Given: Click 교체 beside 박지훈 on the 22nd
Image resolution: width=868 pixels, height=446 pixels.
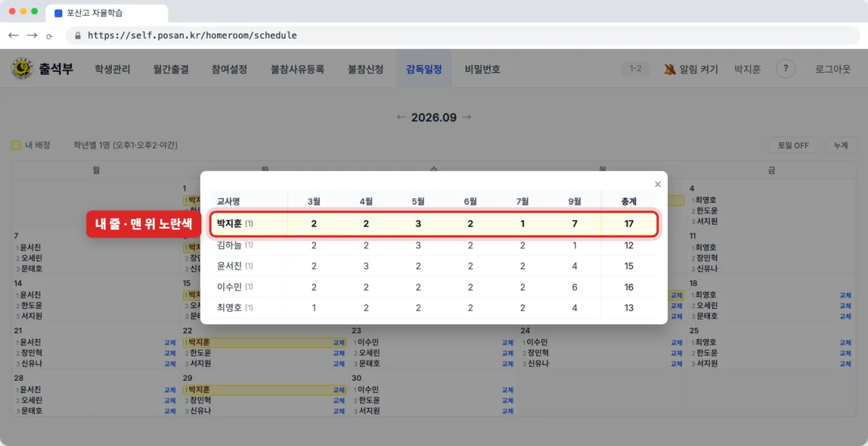Looking at the screenshot, I should pos(338,343).
